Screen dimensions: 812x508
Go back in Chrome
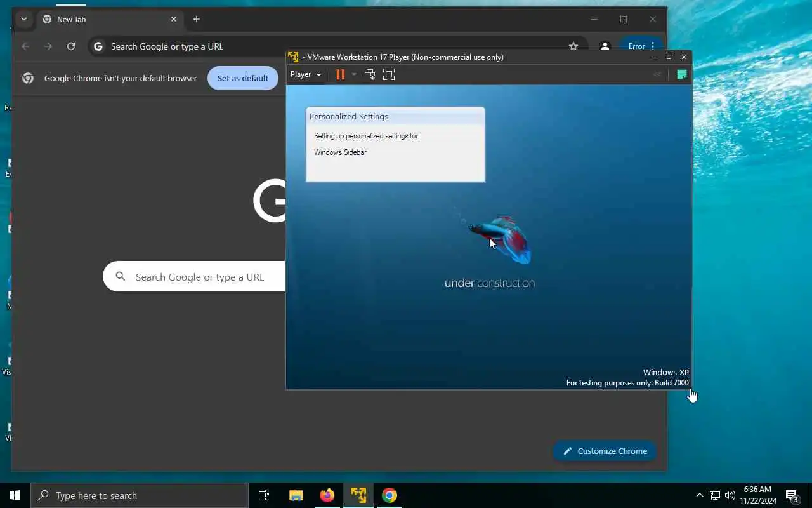click(25, 46)
